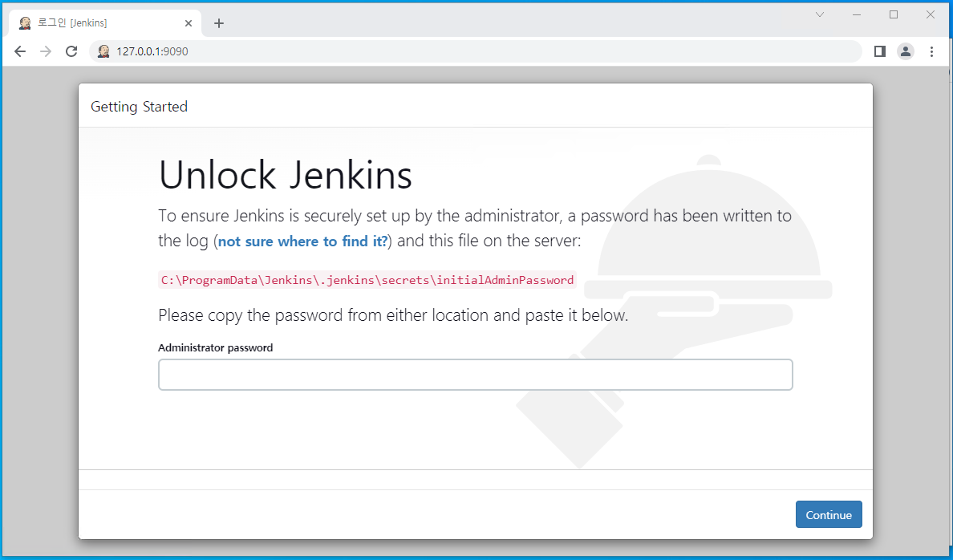Maximize the Chrome window
Viewport: 953px width, 560px height.
tap(894, 14)
